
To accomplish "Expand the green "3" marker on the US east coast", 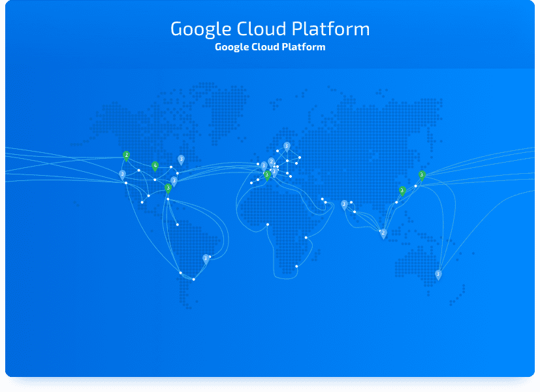I will pyautogui.click(x=168, y=188).
